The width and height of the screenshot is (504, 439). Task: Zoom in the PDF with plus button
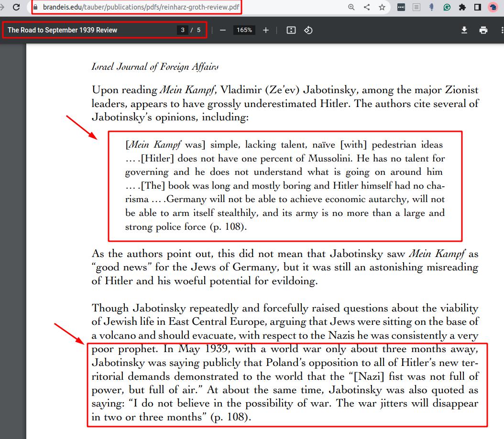click(x=266, y=30)
